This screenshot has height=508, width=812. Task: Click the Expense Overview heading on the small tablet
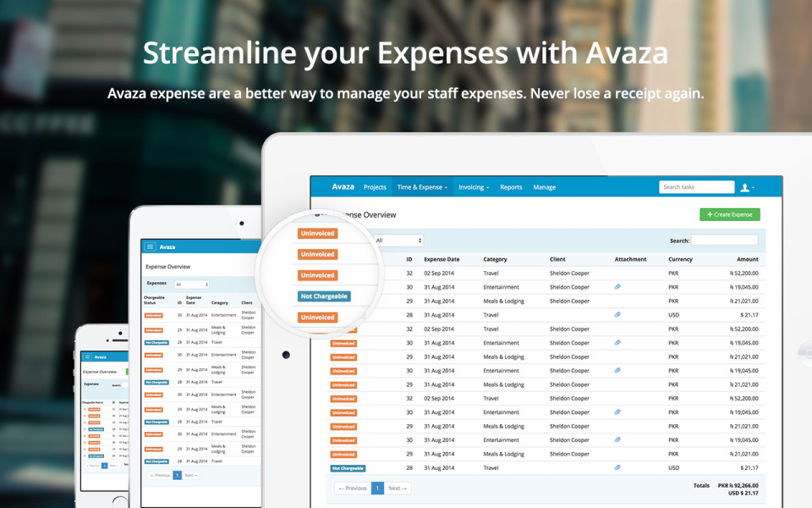167,267
